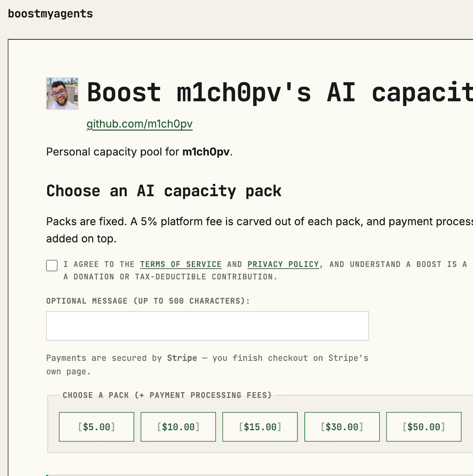Open the github.com/m1ch0pv link
Viewport: 473px width, 476px height.
tap(140, 124)
